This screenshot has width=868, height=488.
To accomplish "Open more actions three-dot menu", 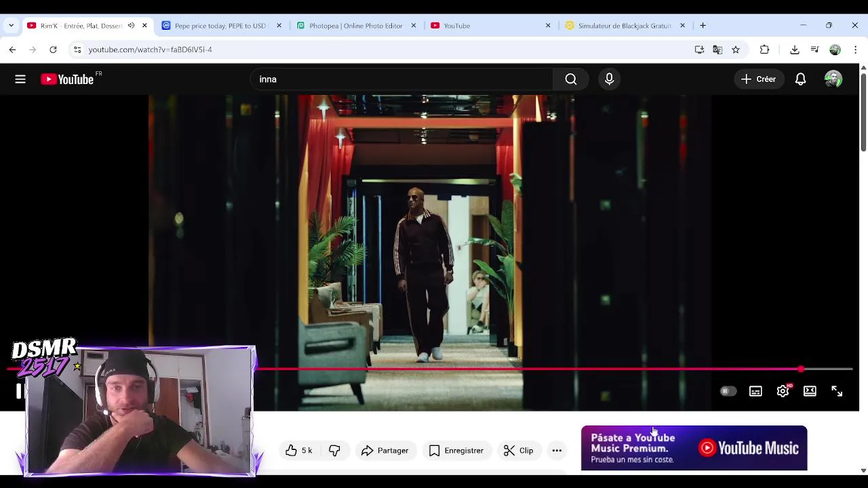I will [x=557, y=451].
